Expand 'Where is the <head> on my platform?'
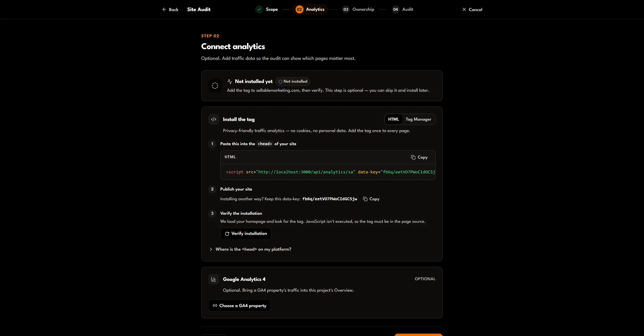Screen dimensions: 644x336 [250, 249]
